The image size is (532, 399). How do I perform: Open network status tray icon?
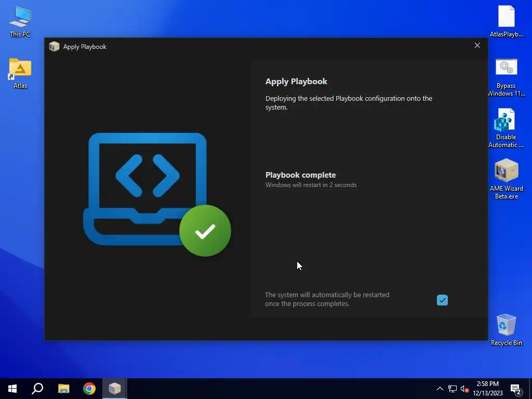[x=453, y=389]
